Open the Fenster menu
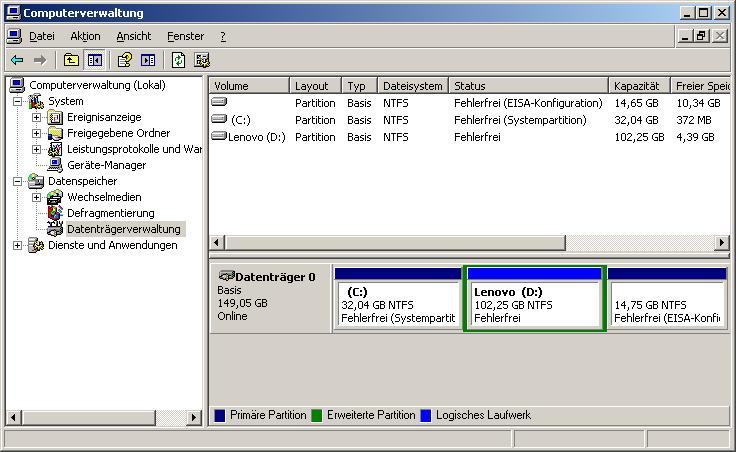This screenshot has height=452, width=736. pyautogui.click(x=185, y=36)
